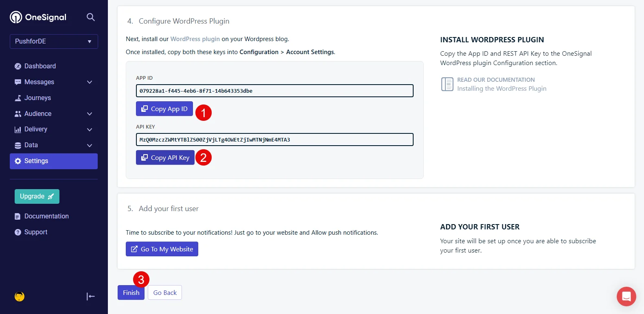Click the copy icon on Copy API Key
This screenshot has height=314, width=644.
coord(145,157)
